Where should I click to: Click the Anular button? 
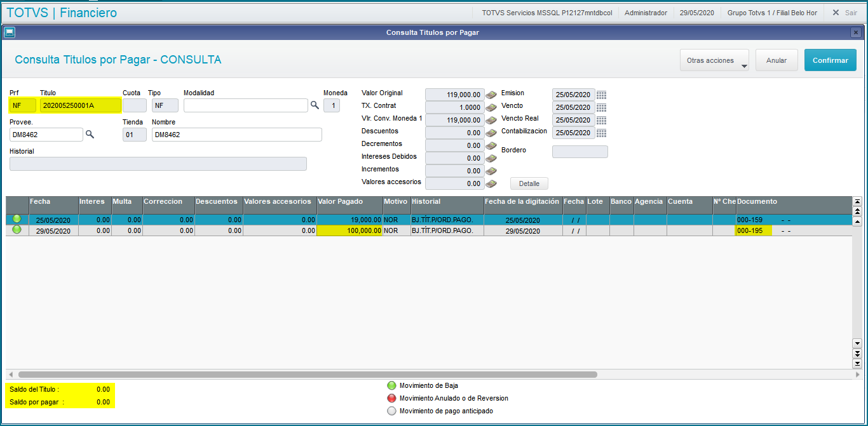pos(776,60)
